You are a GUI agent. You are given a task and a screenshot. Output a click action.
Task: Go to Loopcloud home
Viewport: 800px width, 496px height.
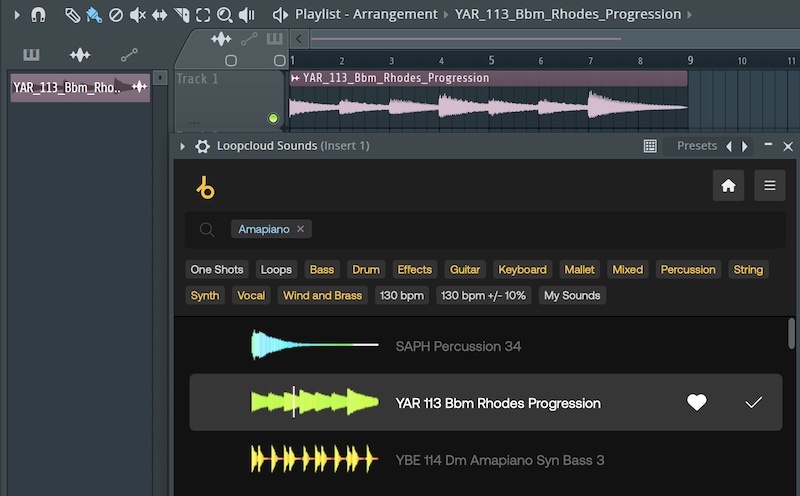(x=728, y=185)
